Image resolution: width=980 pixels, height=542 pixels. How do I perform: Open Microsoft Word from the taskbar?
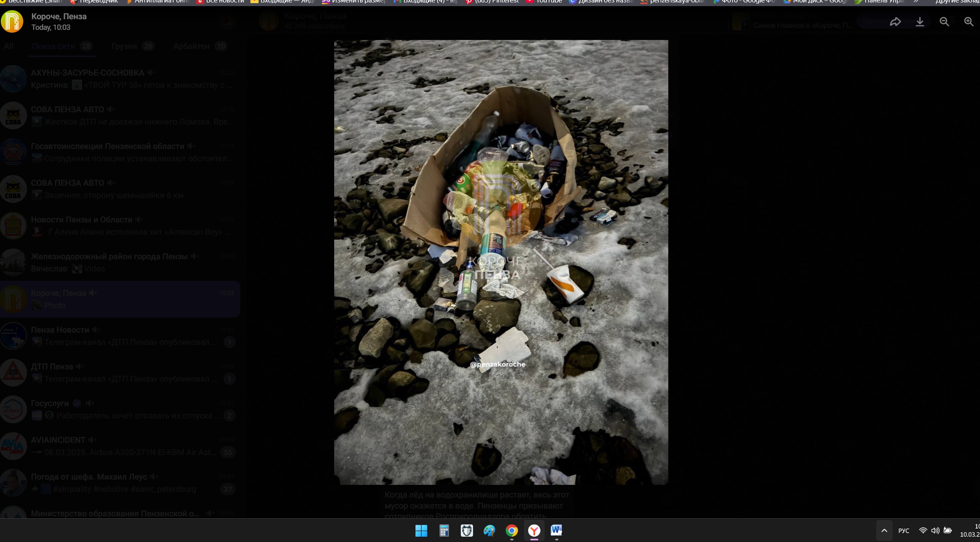(556, 531)
